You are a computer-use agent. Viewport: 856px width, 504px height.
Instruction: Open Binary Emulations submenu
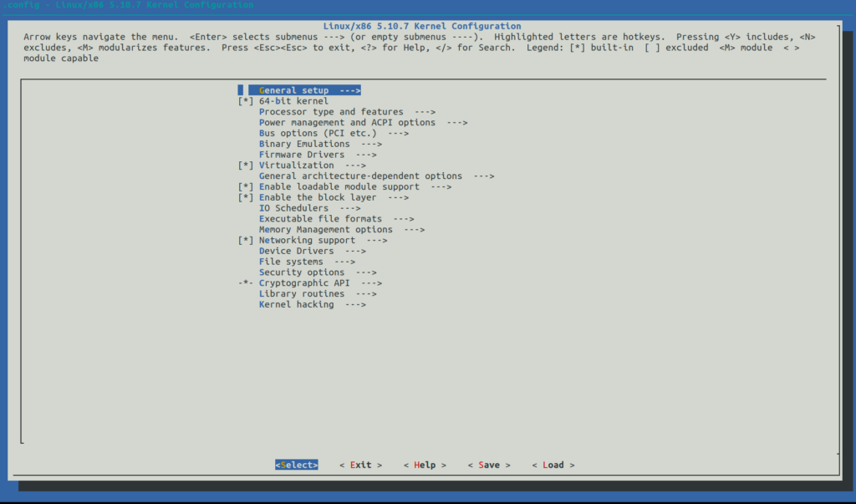tap(320, 144)
